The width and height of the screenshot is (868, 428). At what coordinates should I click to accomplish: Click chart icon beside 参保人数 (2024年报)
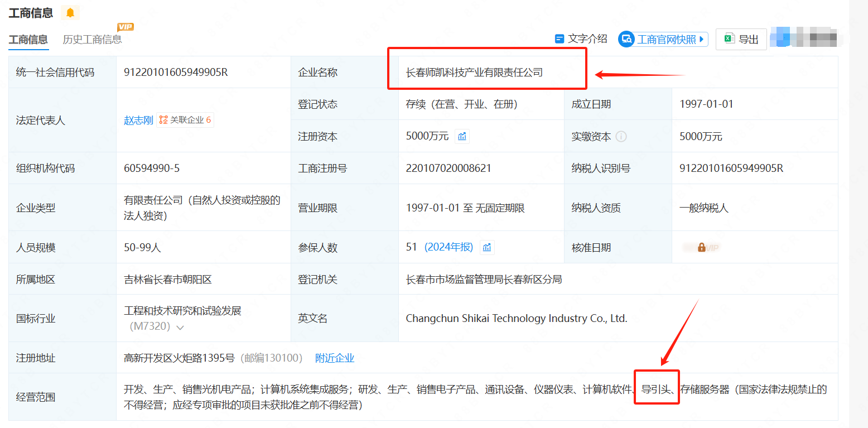[487, 247]
